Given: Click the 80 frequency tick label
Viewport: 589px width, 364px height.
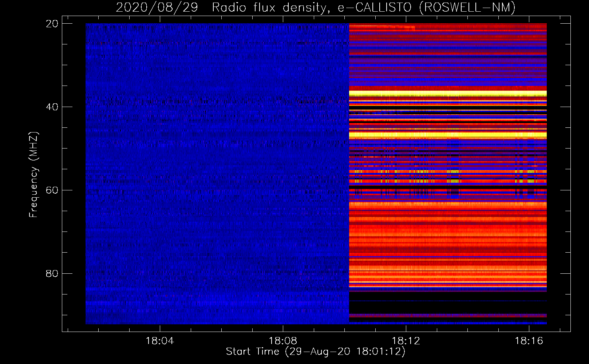Looking at the screenshot, I should 52,273.
